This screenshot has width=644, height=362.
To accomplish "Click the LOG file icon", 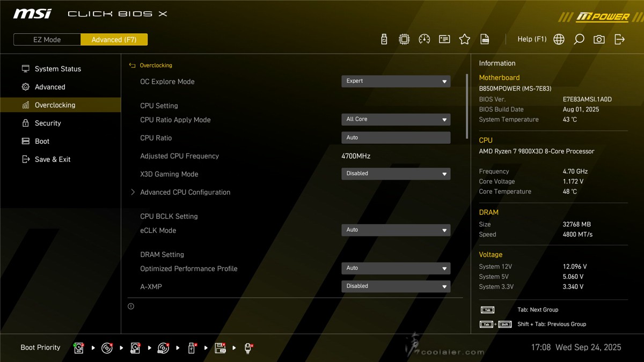I will point(485,39).
